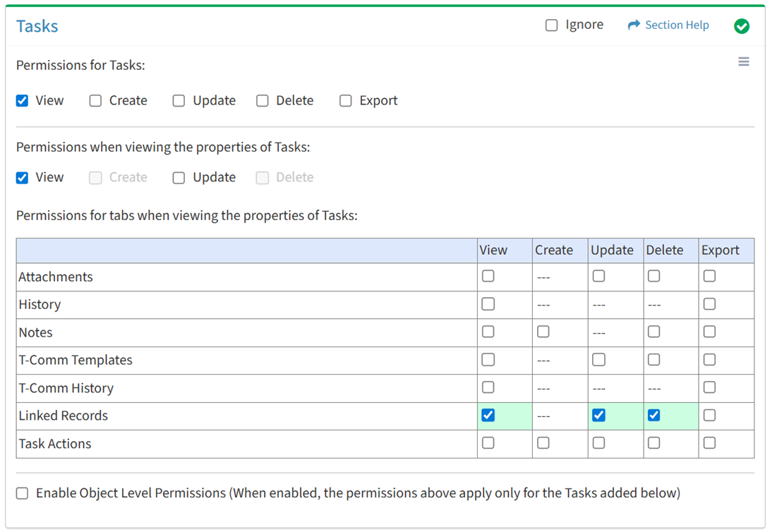Click the Section Help arrow icon
Viewport: 770px width, 532px height.
(x=633, y=25)
